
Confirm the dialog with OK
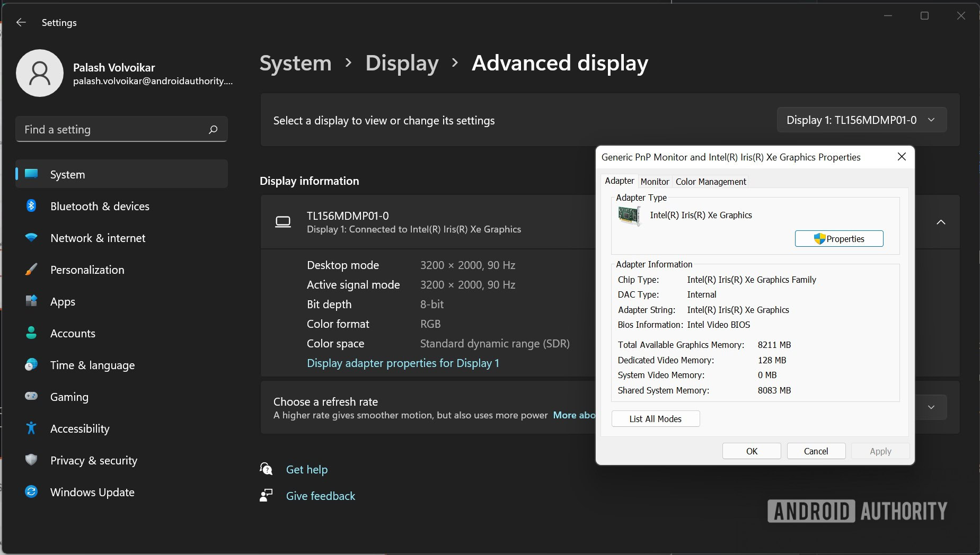[752, 451]
